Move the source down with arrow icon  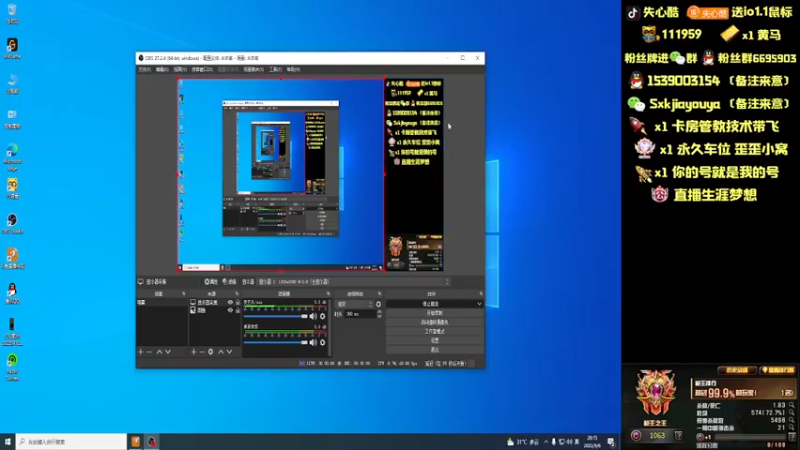click(x=230, y=352)
